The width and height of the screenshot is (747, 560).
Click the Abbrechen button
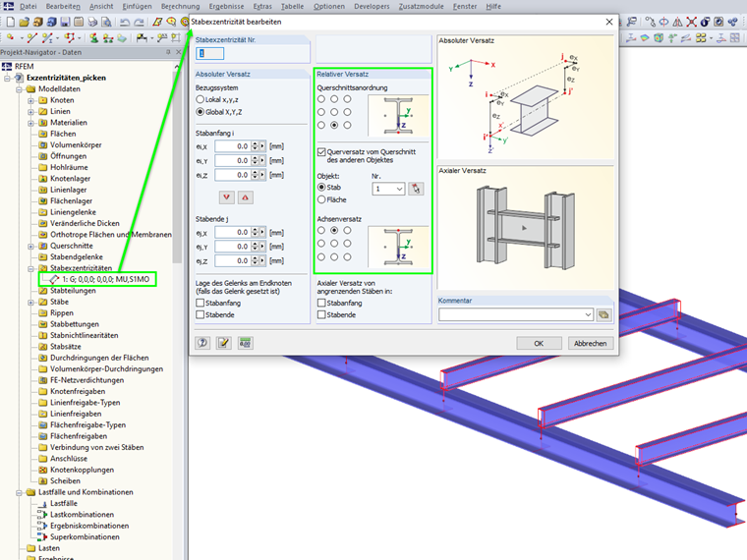point(591,343)
